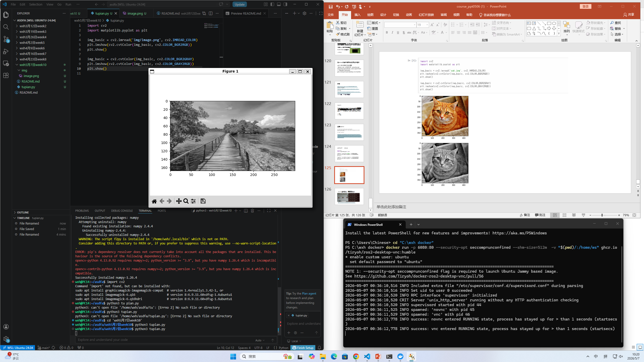Collapse the wxh5月7日week10 folder
This screenshot has width=644, height=362.
tap(33, 65)
